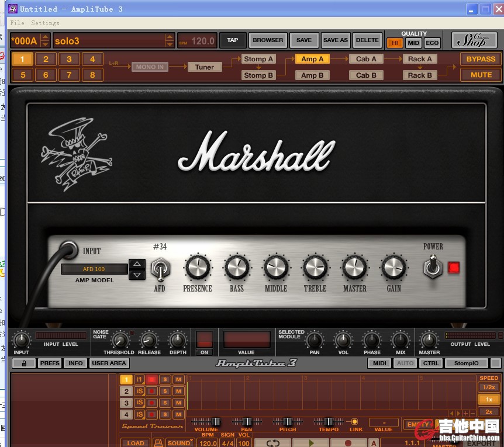Open the Tuner module
This screenshot has height=447, width=504.
pos(205,67)
